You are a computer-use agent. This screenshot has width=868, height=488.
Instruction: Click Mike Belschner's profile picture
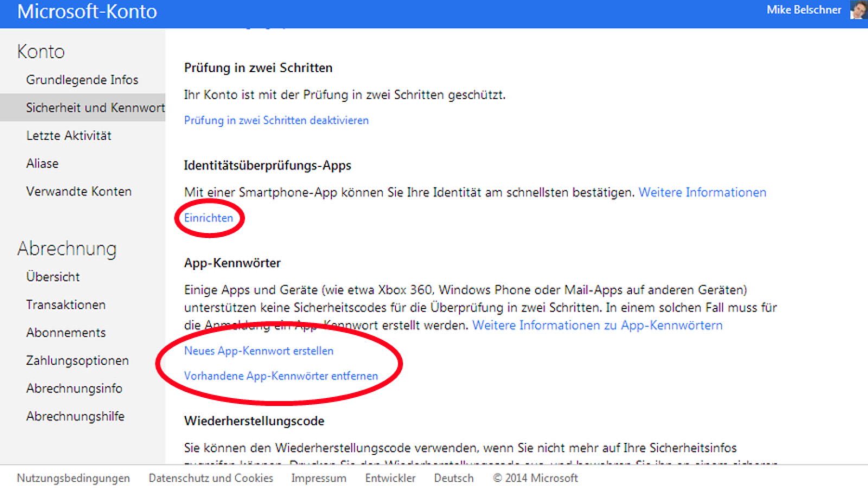click(x=858, y=10)
